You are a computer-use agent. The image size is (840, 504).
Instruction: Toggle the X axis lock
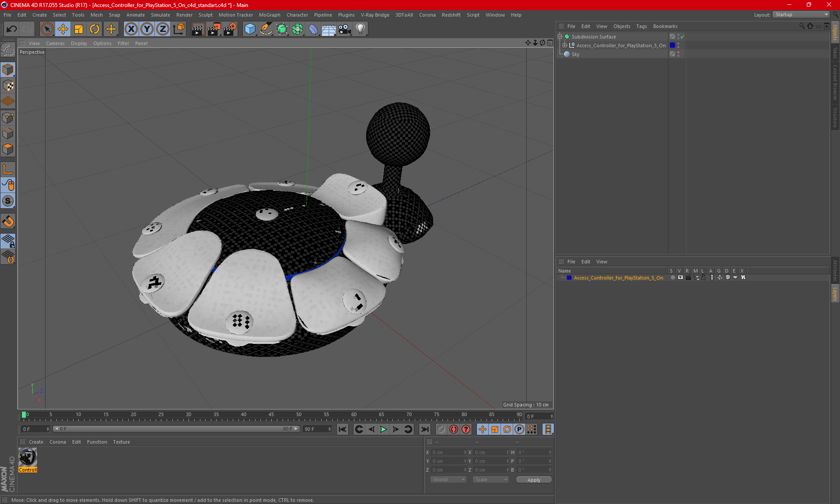(x=131, y=29)
